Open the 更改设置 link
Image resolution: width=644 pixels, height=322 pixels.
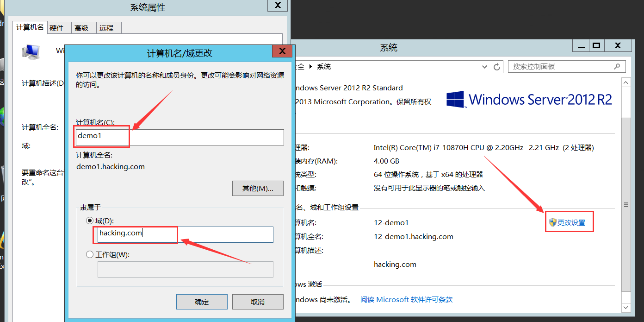point(572,221)
